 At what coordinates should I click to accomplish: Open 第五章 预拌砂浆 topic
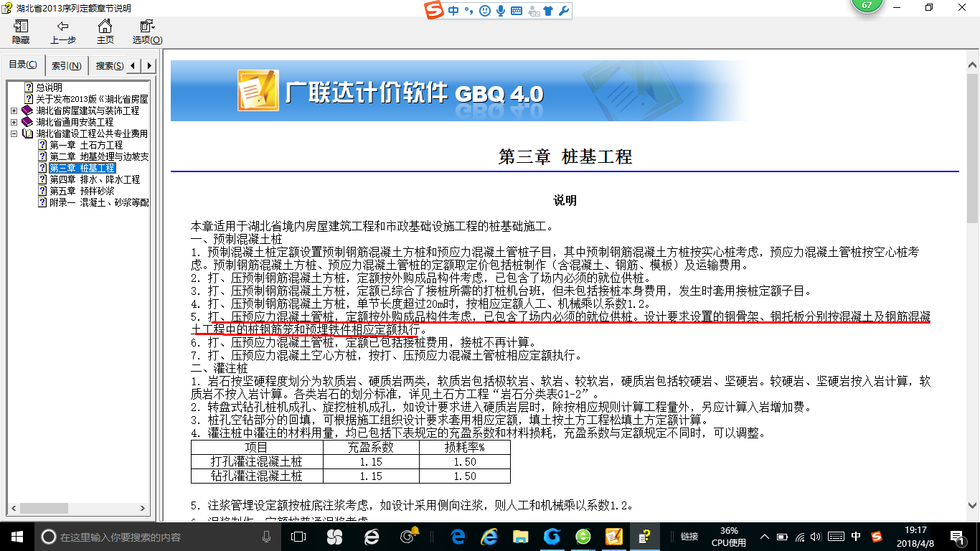82,191
